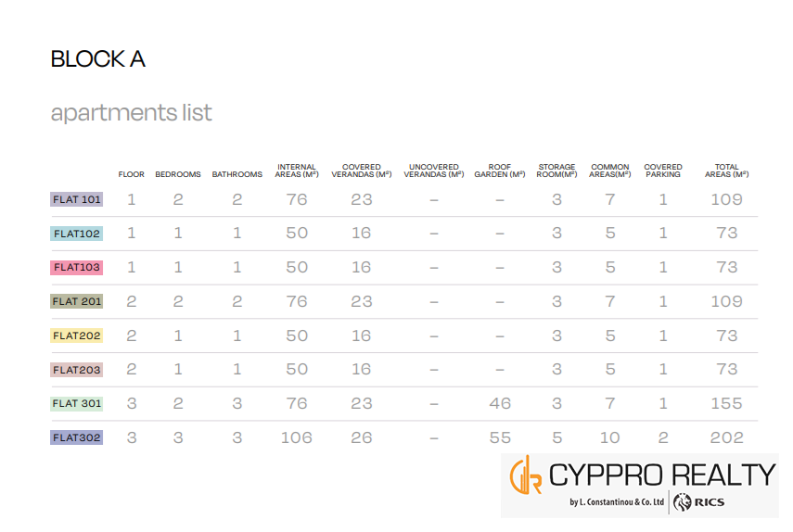
Task: Click the BLOCK A heading
Action: click(x=98, y=59)
